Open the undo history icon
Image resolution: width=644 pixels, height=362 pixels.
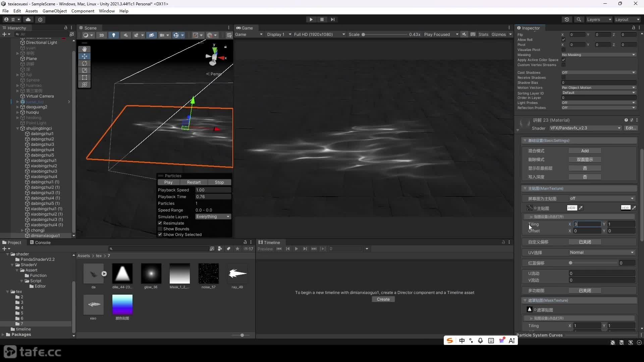tap(567, 19)
